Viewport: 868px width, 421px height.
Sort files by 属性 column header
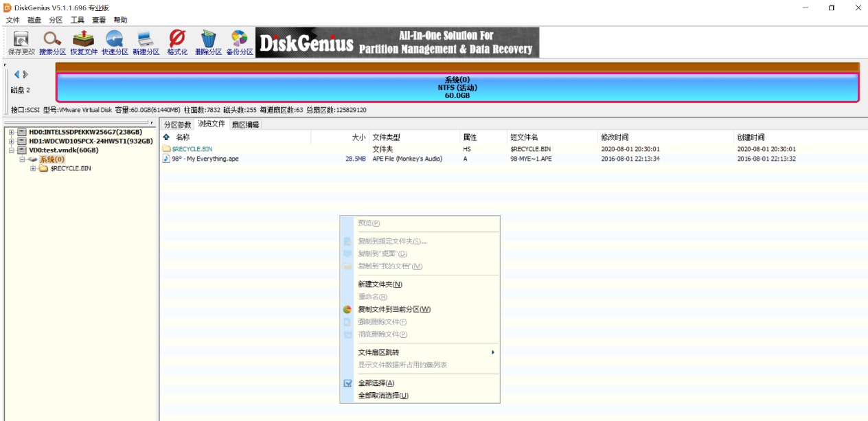click(x=483, y=137)
